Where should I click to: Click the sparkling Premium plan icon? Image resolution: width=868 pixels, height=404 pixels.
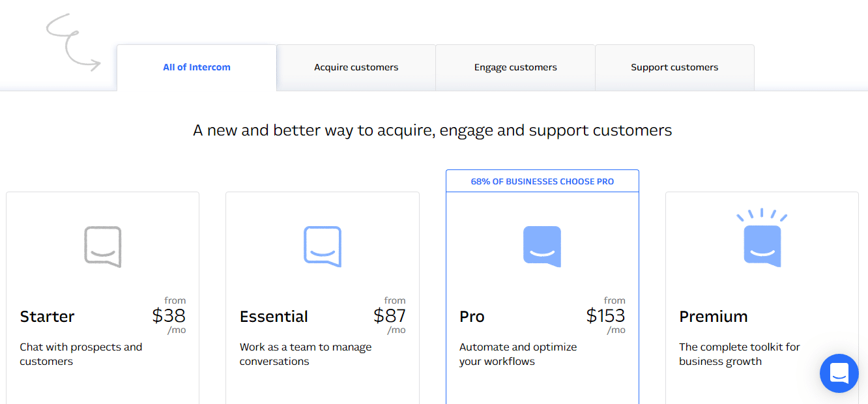762,238
